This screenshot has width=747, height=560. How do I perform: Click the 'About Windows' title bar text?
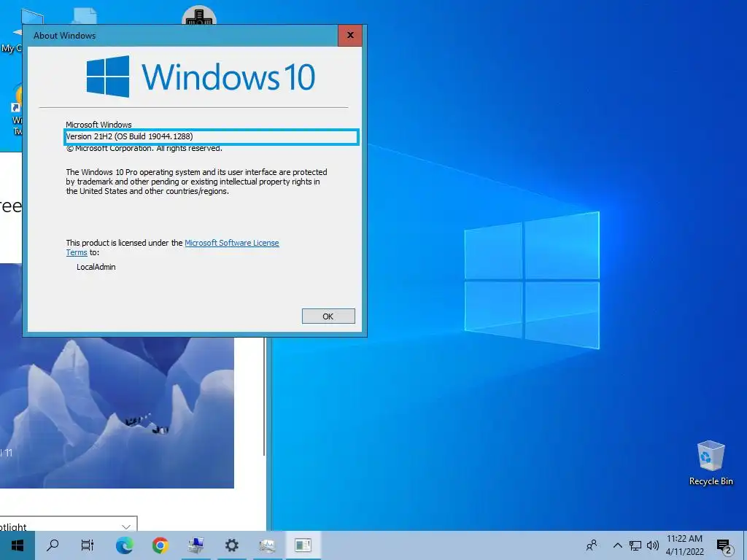point(64,36)
